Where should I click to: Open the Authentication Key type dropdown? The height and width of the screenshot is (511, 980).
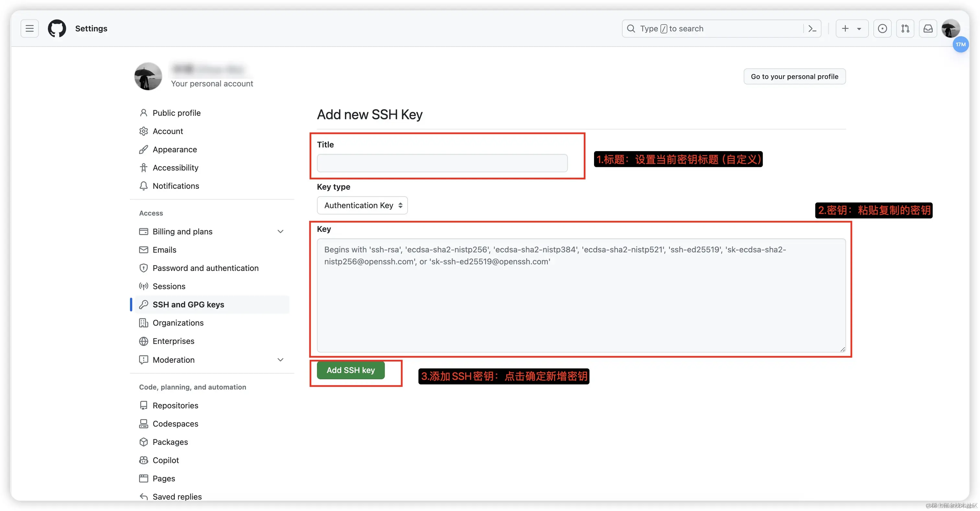[x=362, y=206]
